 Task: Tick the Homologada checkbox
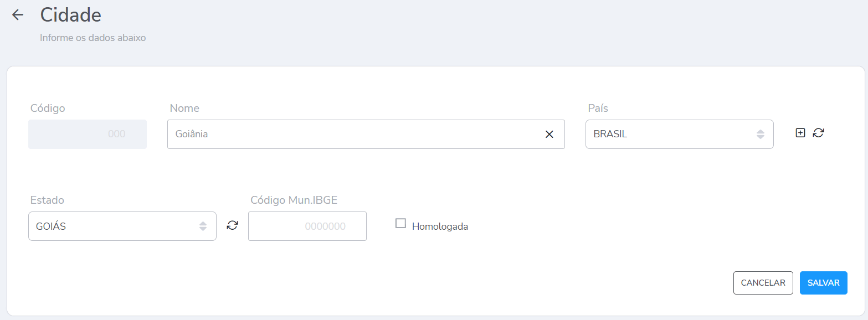click(x=400, y=223)
